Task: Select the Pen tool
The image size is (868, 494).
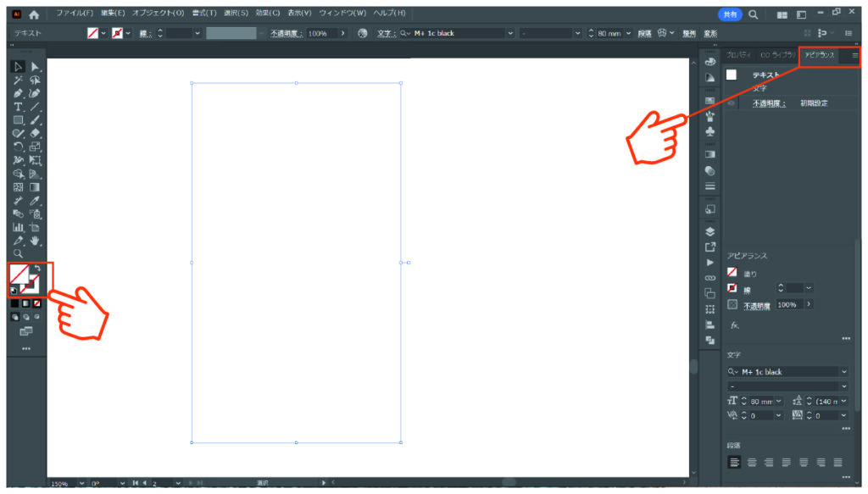Action: click(18, 93)
